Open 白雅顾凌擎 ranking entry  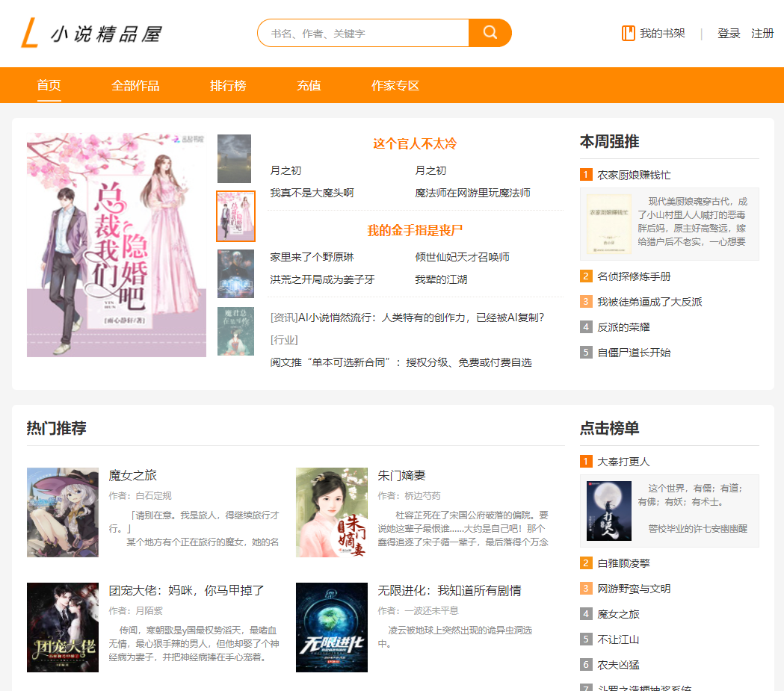point(623,563)
